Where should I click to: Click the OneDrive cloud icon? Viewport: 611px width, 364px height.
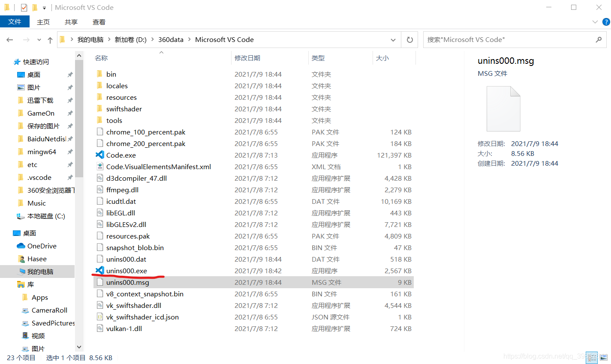point(21,246)
